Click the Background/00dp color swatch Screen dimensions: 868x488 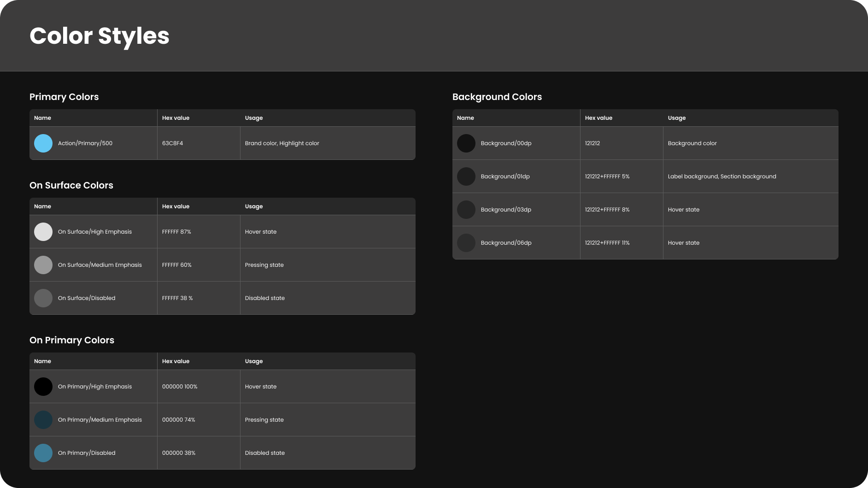(466, 143)
